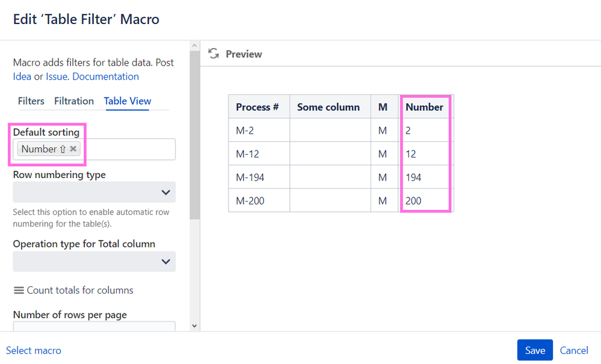Remove the Number sorting tag
Screen dimensions: 601x364
point(73,149)
